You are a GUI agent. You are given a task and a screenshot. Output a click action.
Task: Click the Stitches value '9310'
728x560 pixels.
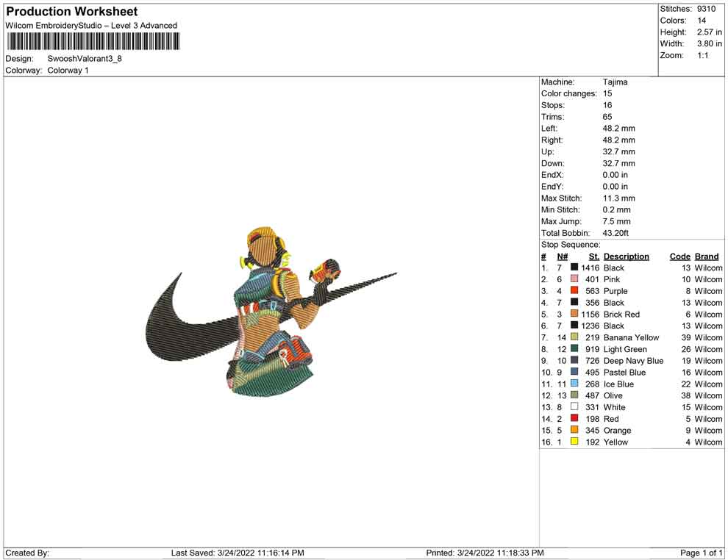pos(706,9)
